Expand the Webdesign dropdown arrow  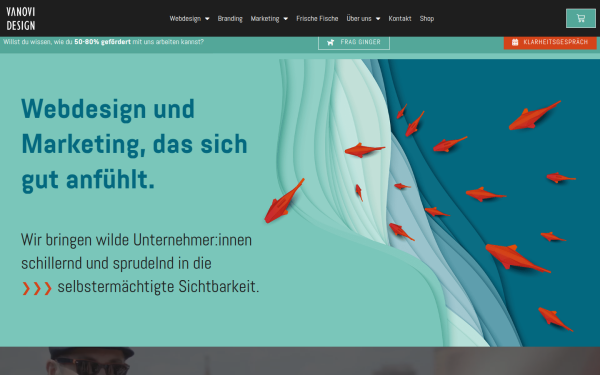click(x=207, y=19)
